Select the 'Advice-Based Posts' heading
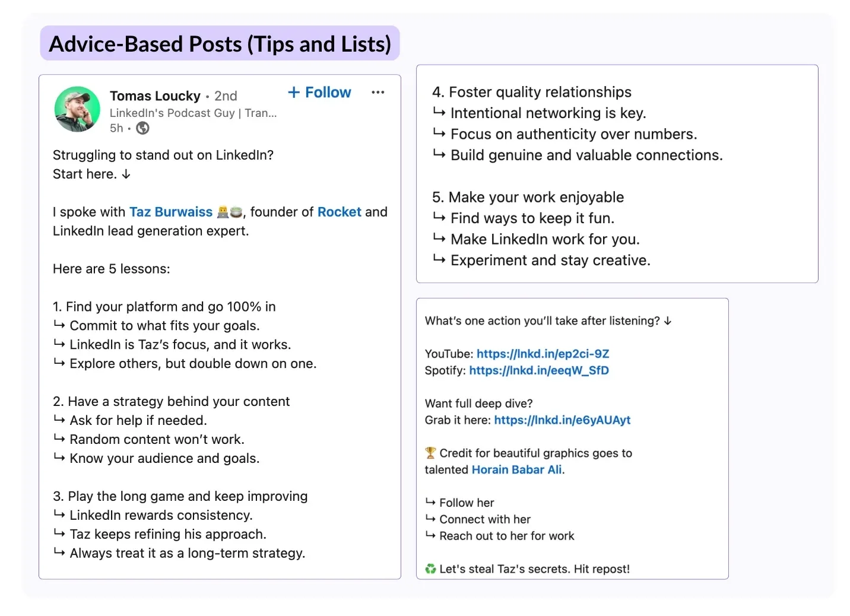 220,43
